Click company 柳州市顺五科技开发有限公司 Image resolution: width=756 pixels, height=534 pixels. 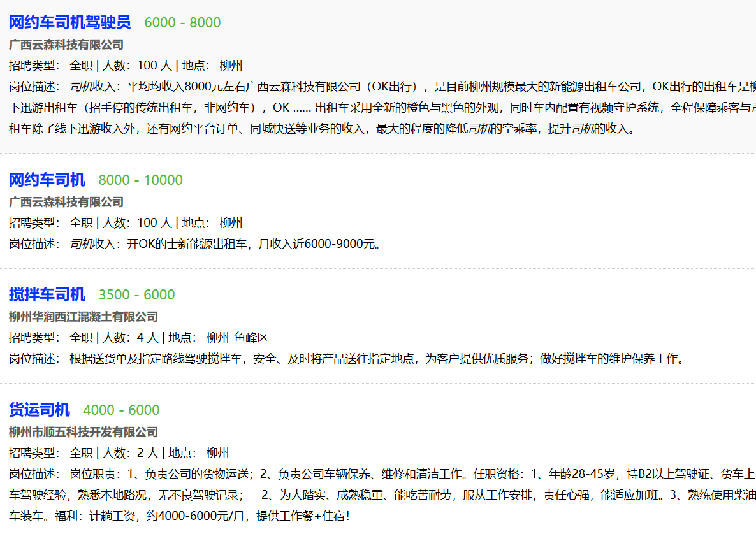84,432
